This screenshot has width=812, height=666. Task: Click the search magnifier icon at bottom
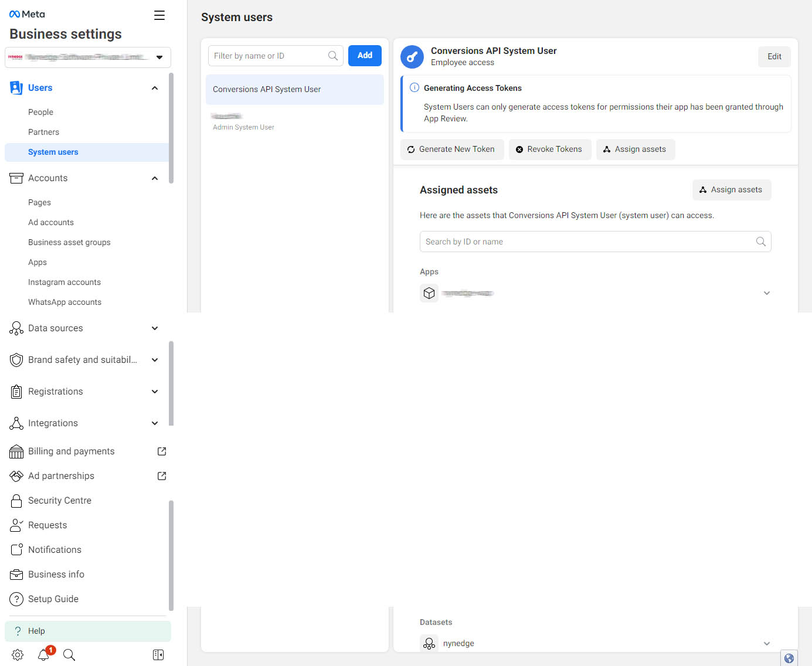click(69, 655)
